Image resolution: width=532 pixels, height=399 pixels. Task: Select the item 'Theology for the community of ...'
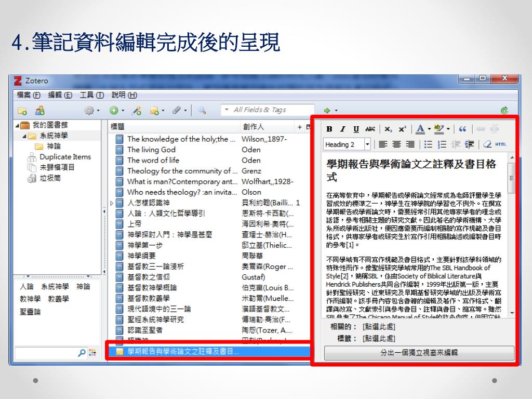pos(209,171)
